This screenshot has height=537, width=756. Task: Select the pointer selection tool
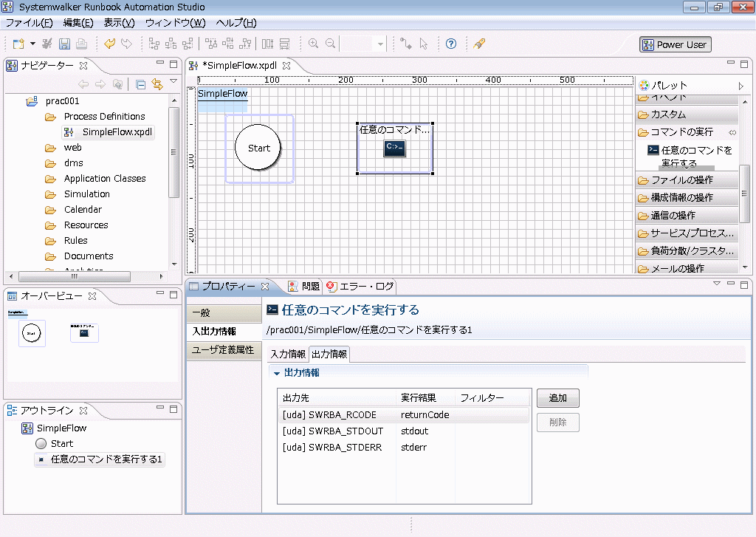tap(423, 44)
